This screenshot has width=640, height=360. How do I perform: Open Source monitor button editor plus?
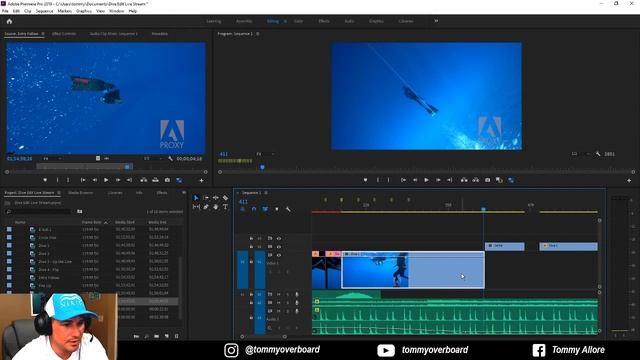click(201, 180)
